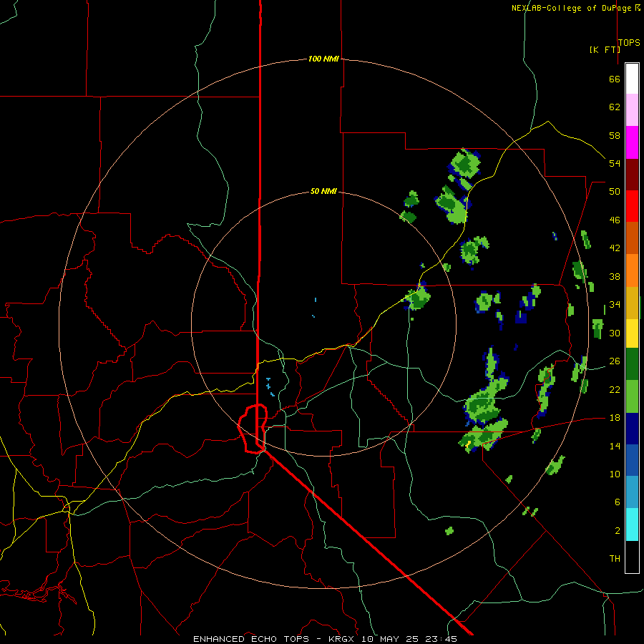The image size is (644, 644).
Task: Select the 22 scale label
Action: (x=615, y=389)
